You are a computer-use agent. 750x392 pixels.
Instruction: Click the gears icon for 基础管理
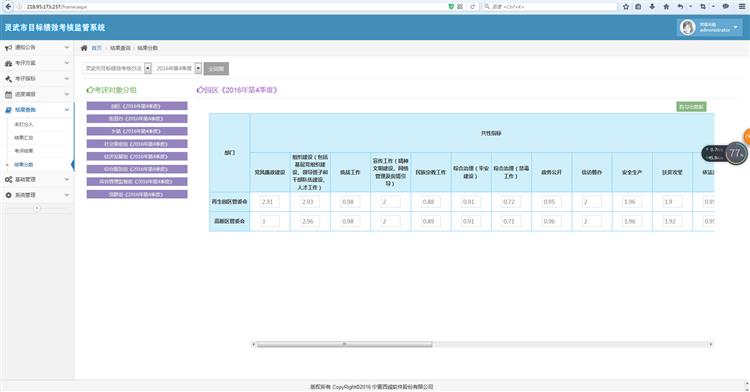[8, 180]
